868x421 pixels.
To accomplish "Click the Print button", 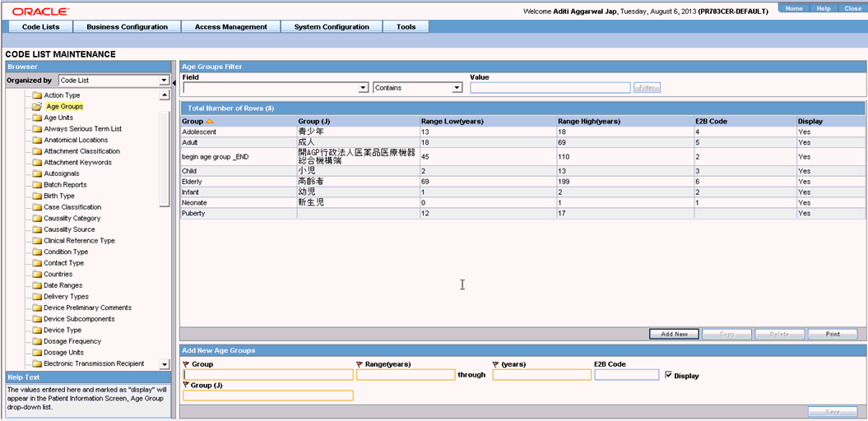I will [833, 334].
